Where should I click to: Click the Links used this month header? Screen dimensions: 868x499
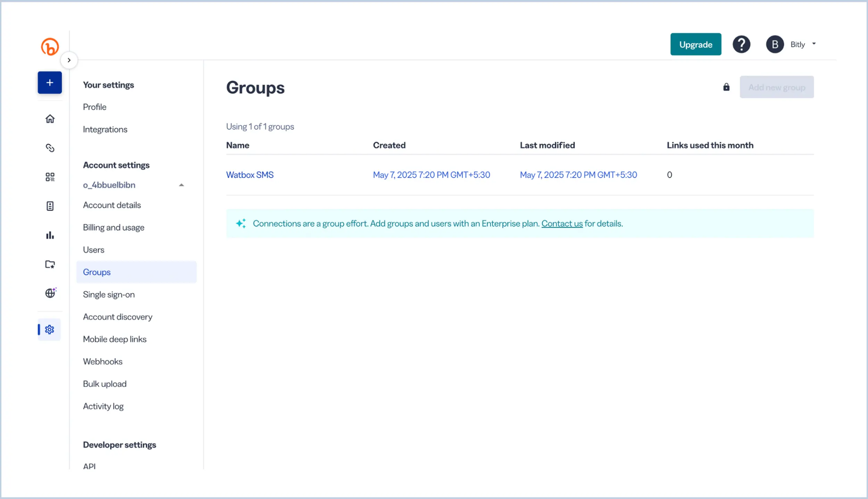click(x=710, y=145)
